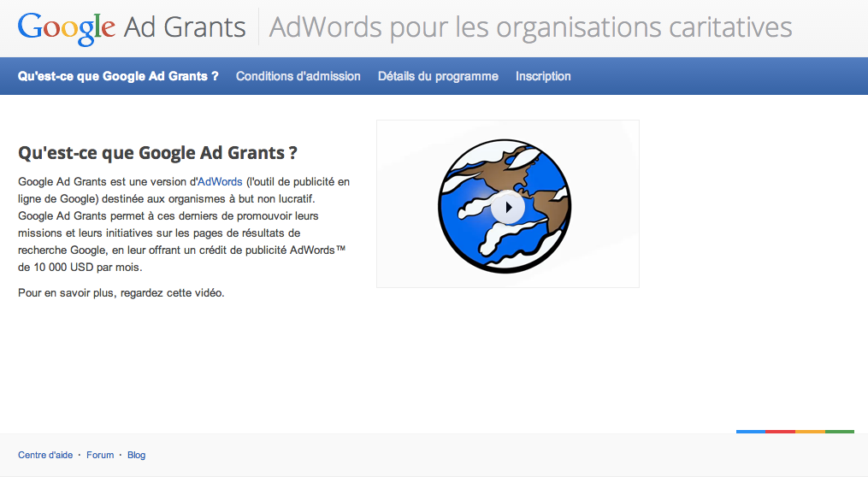Viewport: 868px width, 477px height.
Task: Open the 'Conditions d'admission' tab
Action: 298,76
